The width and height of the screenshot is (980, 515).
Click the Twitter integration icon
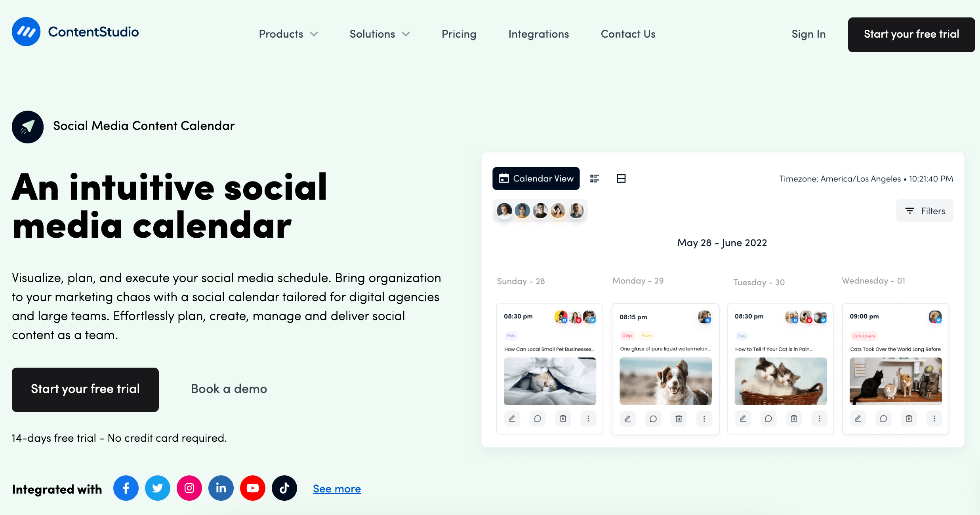(x=158, y=488)
